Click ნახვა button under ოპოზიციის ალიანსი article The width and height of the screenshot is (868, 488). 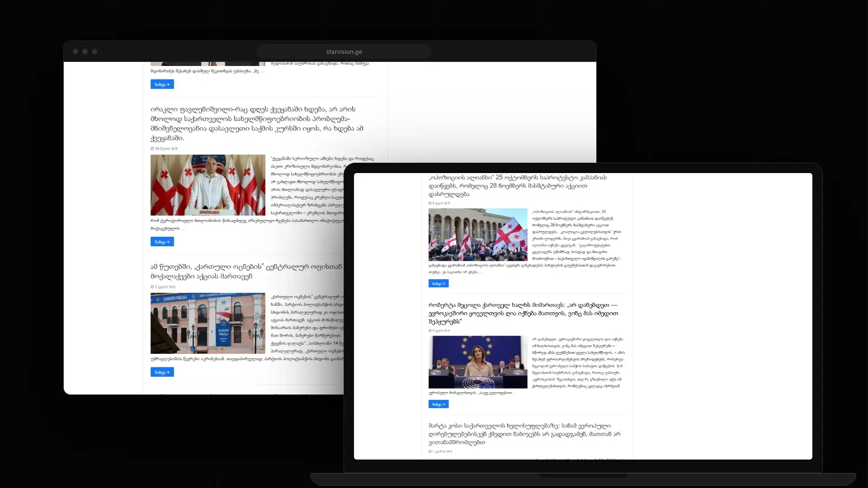[x=439, y=284]
